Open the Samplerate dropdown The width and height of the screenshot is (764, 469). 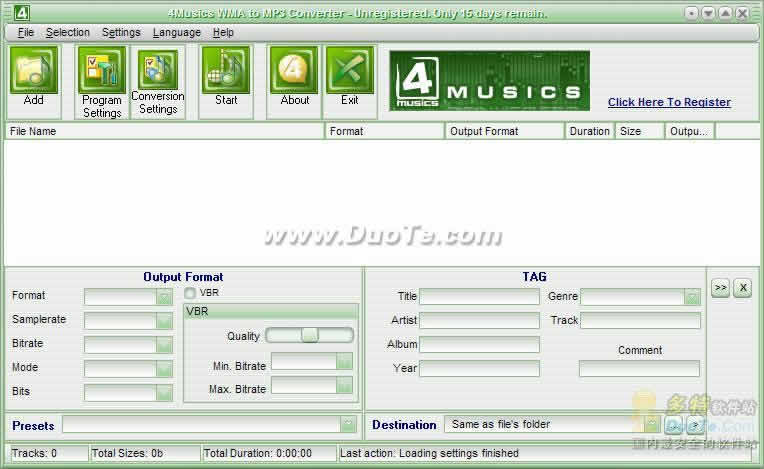[x=164, y=320]
